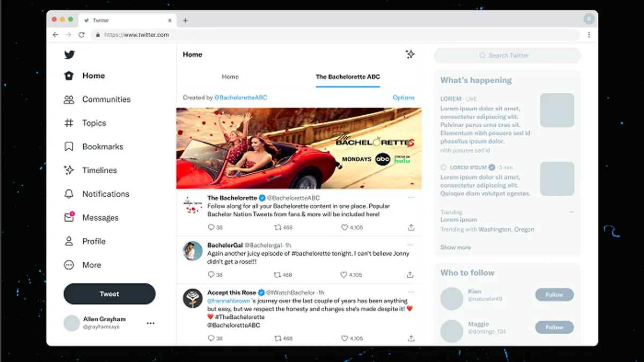The height and width of the screenshot is (362, 644).
Task: Open the @BacheloretteABC creator link
Action: click(x=240, y=98)
